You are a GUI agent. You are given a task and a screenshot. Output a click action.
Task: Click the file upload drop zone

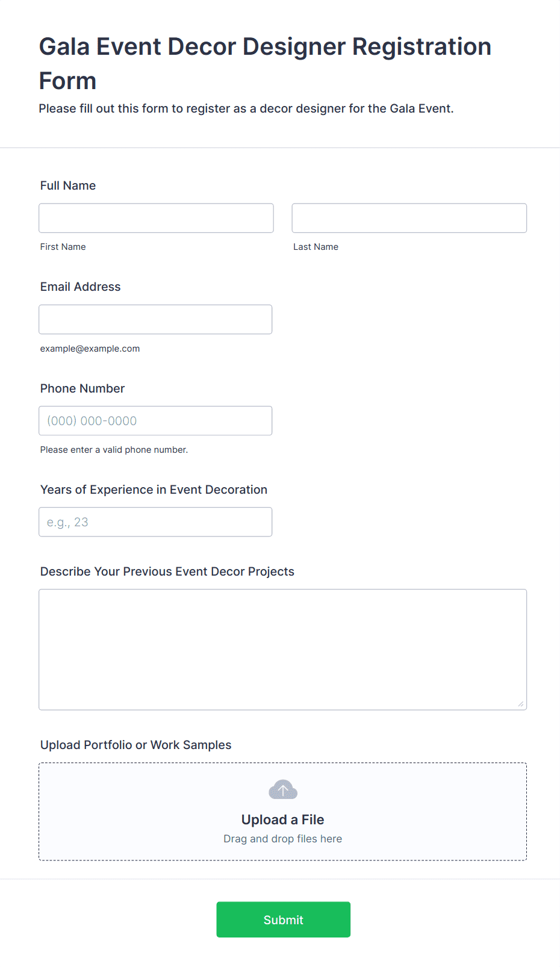tap(283, 812)
